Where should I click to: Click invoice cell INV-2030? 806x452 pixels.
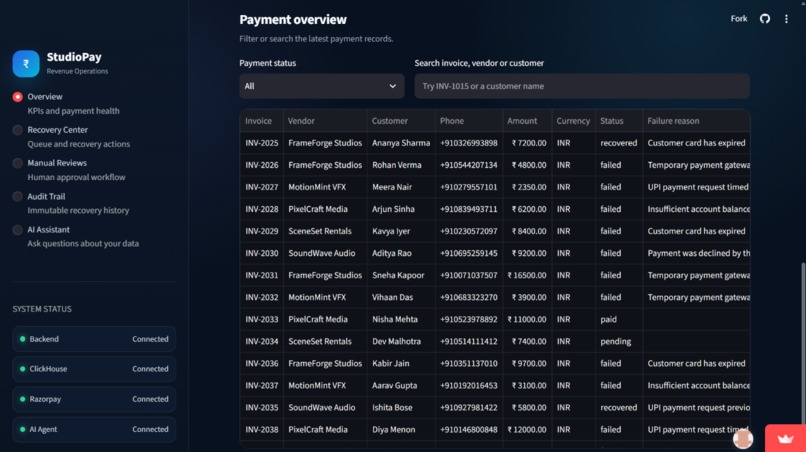tap(262, 253)
